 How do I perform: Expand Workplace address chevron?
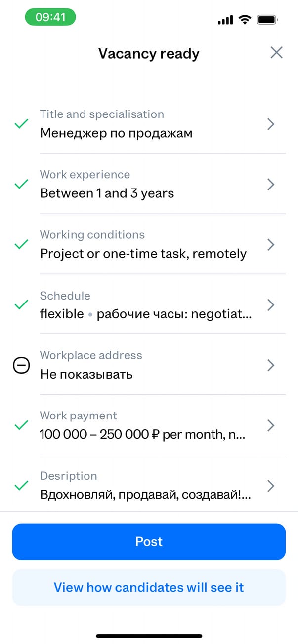coord(270,365)
